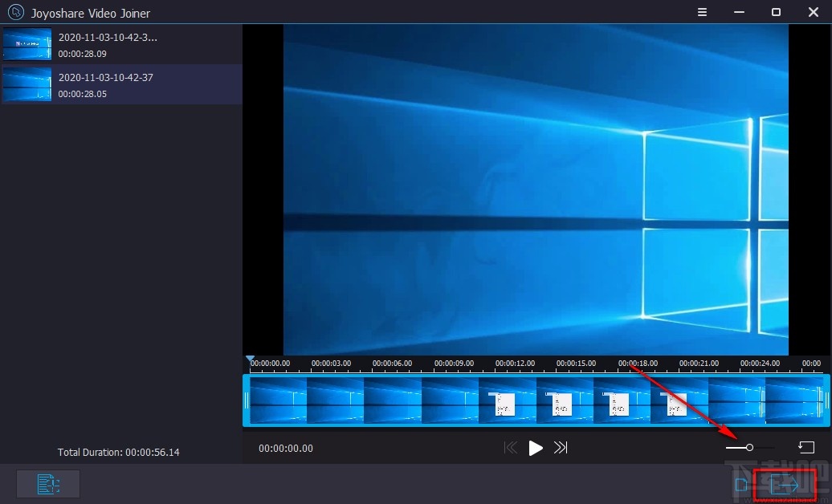832x504 pixels.
Task: Click the right trim handle of timeline clip
Action: 826,400
